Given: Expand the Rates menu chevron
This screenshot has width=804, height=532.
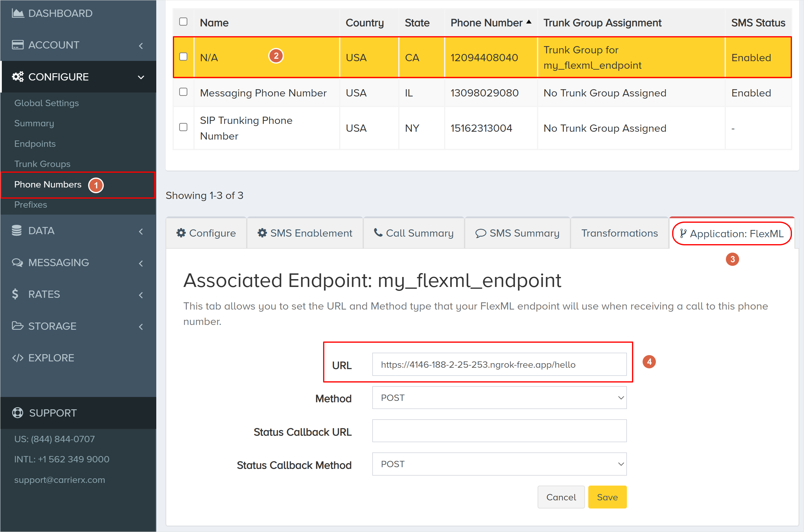Looking at the screenshot, I should 141,295.
